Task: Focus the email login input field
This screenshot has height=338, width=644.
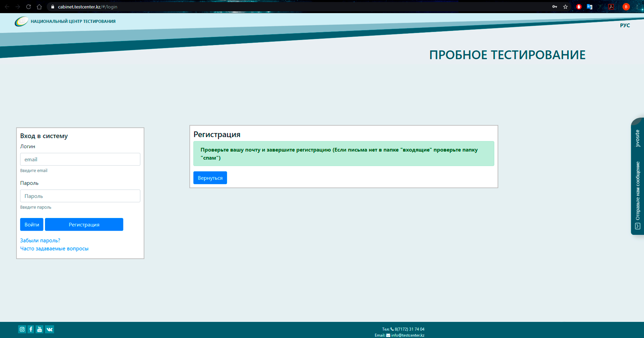Action: tap(80, 159)
